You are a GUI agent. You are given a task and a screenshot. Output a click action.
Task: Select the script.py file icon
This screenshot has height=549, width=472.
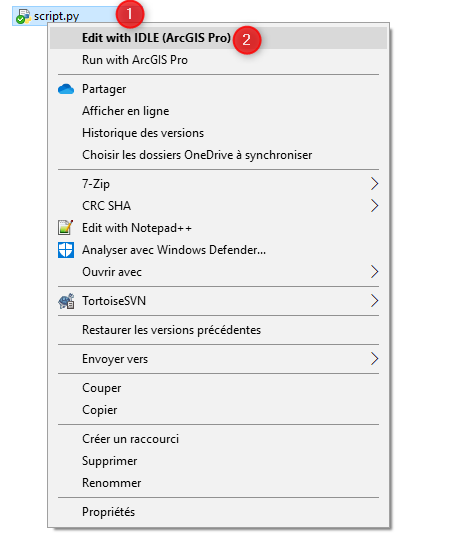pyautogui.click(x=23, y=16)
